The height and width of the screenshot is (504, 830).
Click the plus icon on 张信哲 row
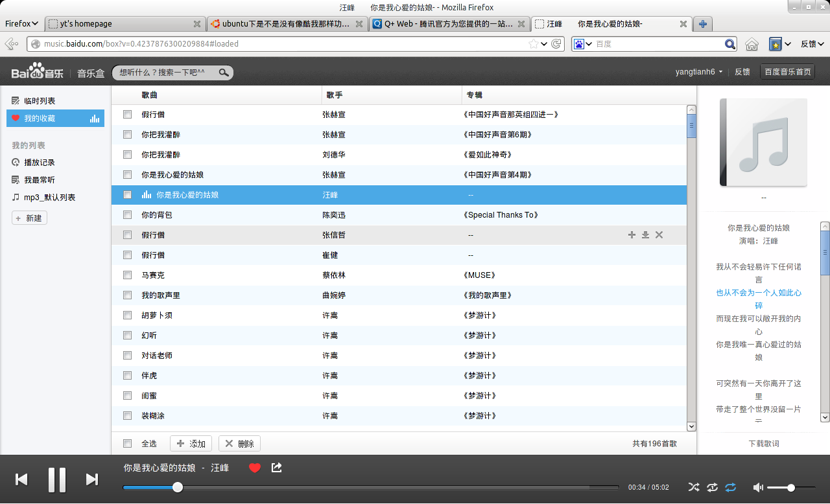tap(632, 235)
